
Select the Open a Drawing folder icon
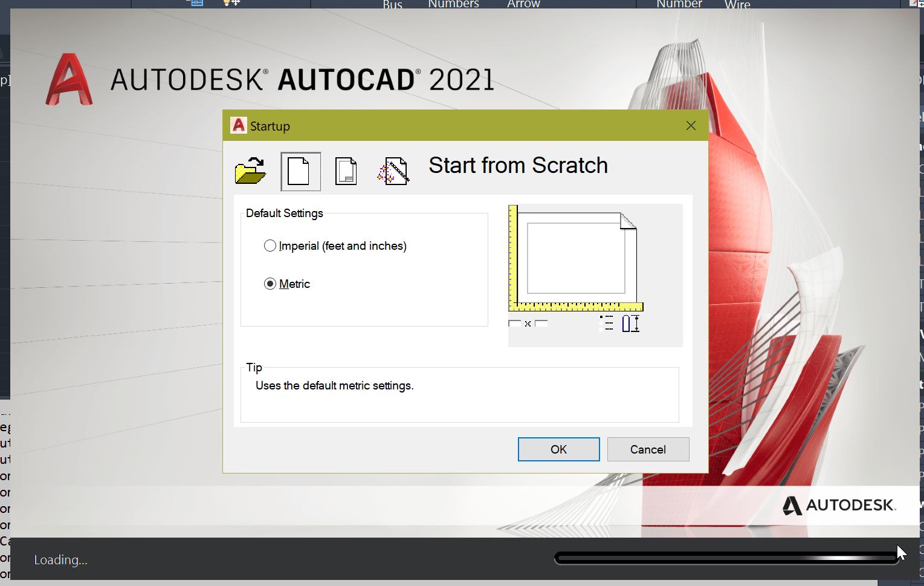point(250,171)
